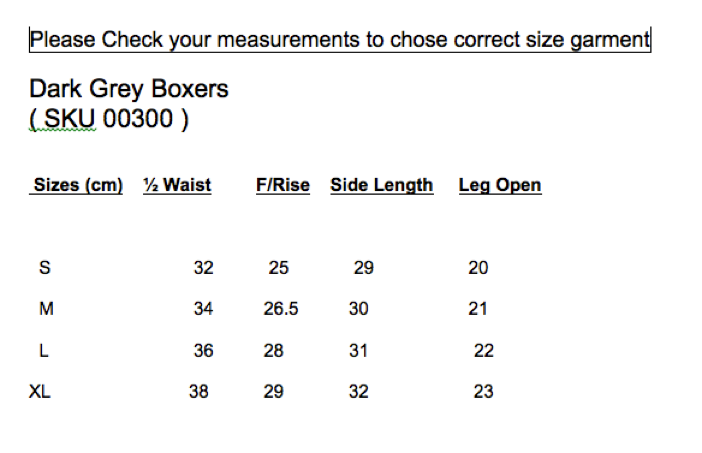The width and height of the screenshot is (702, 453).
Task: Click the half waist value 36
Action: coord(203,351)
